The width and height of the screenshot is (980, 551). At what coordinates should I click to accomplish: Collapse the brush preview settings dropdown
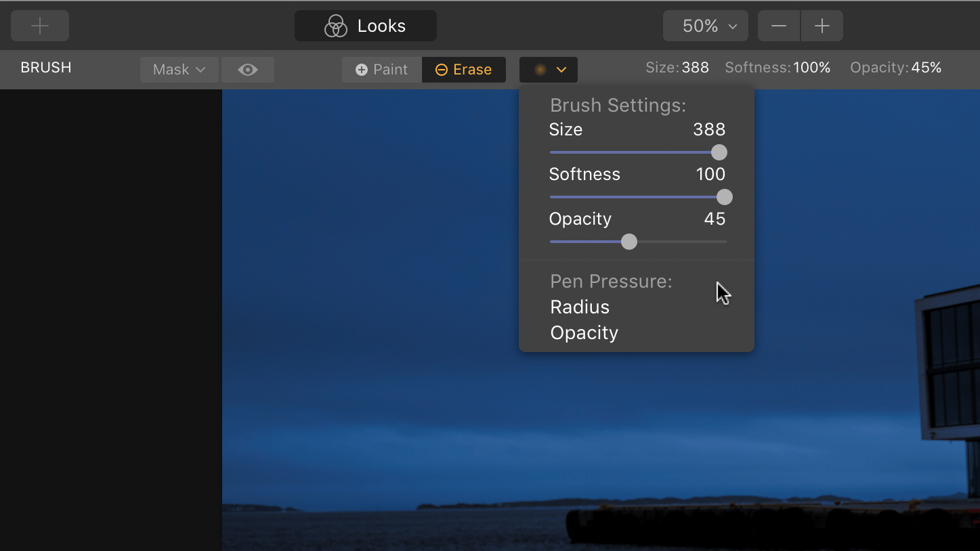click(x=549, y=70)
